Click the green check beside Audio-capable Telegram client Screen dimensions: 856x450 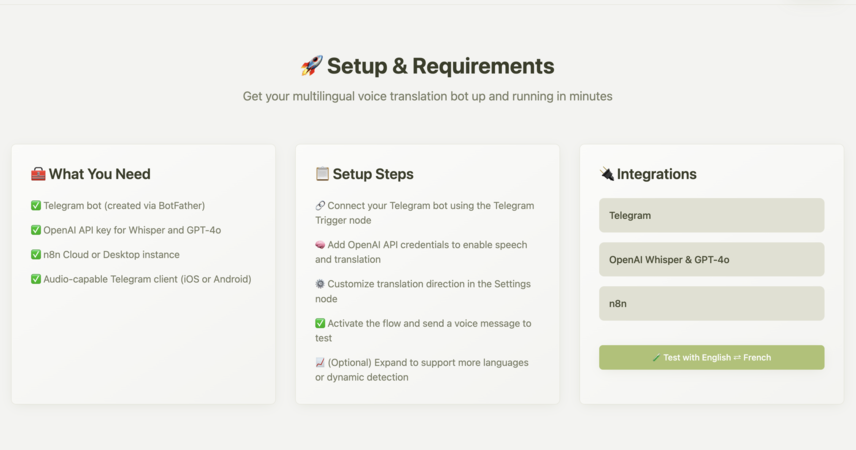pyautogui.click(x=36, y=279)
